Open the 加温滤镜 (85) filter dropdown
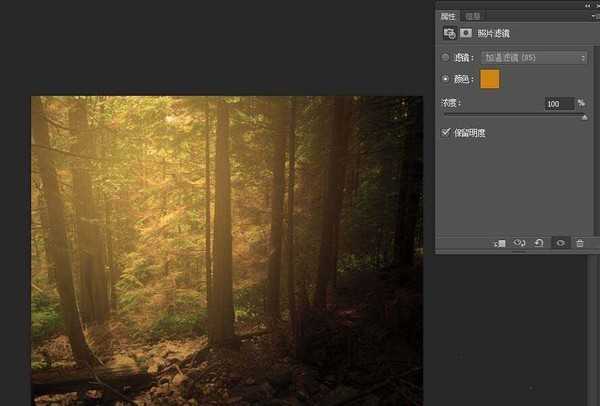The image size is (600, 406). coord(534,58)
